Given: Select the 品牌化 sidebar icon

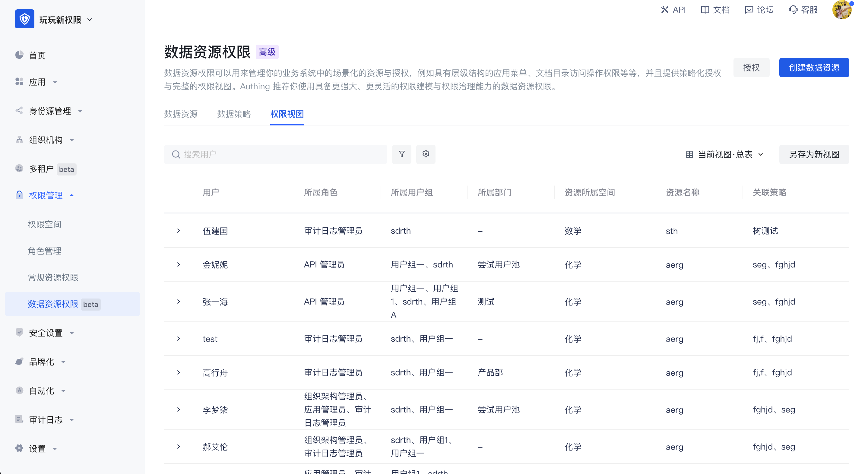Looking at the screenshot, I should point(19,362).
